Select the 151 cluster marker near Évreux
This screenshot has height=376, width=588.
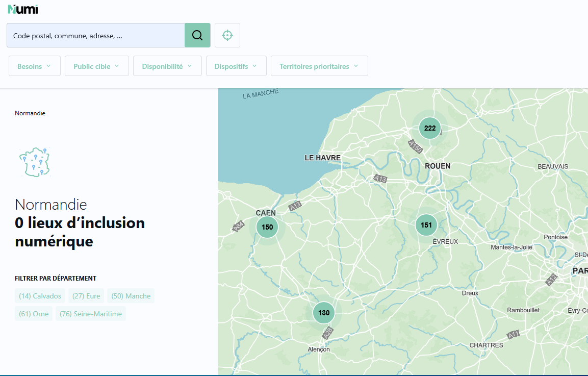[426, 225]
